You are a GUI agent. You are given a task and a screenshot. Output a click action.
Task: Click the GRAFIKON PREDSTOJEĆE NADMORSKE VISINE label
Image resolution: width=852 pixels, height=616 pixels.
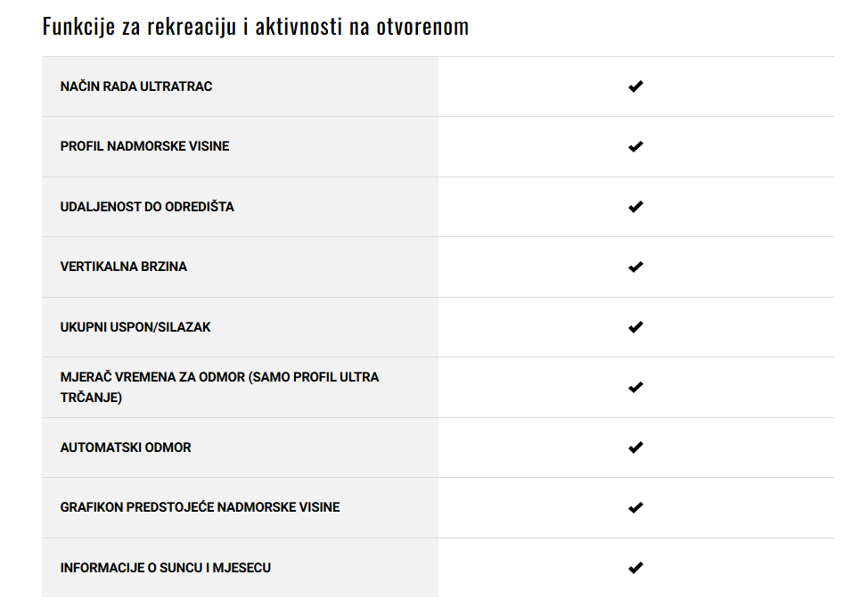click(200, 507)
